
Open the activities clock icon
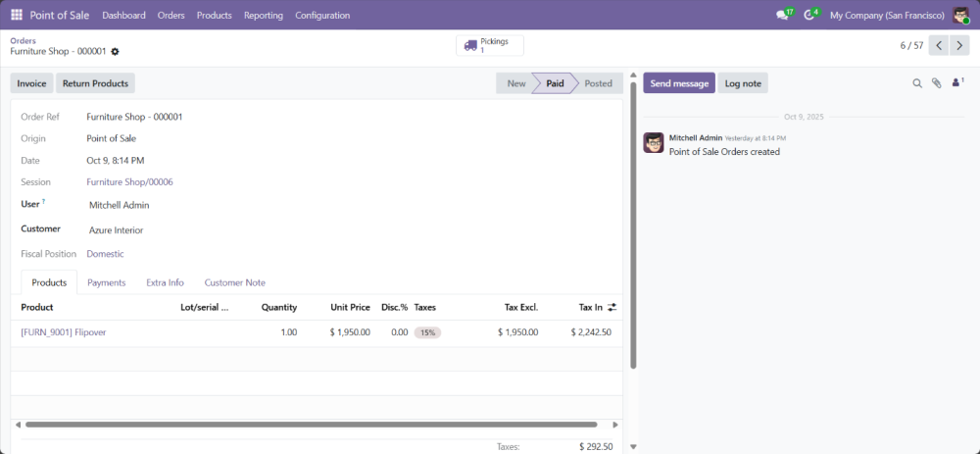tap(809, 15)
